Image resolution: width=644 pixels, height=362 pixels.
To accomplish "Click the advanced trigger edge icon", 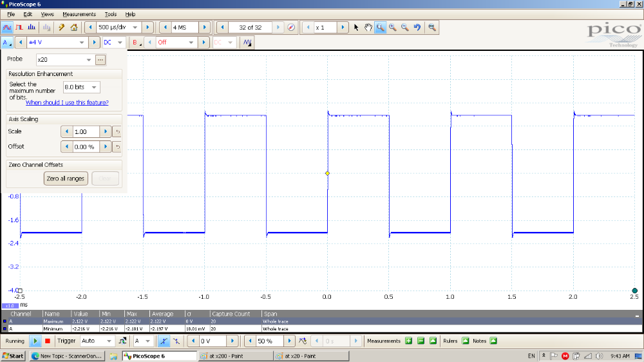I will coord(122,341).
